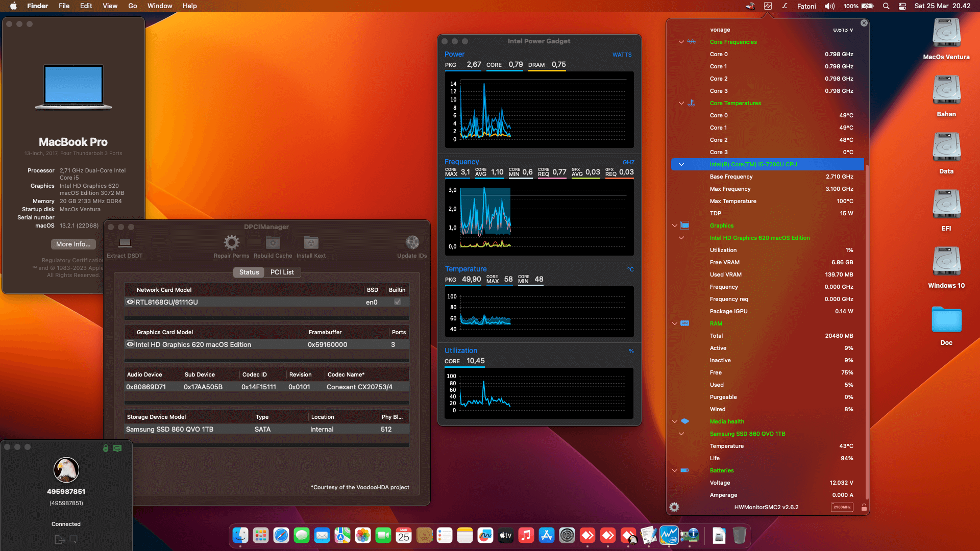
Task: Open Photos app from the Dock
Action: [363, 535]
